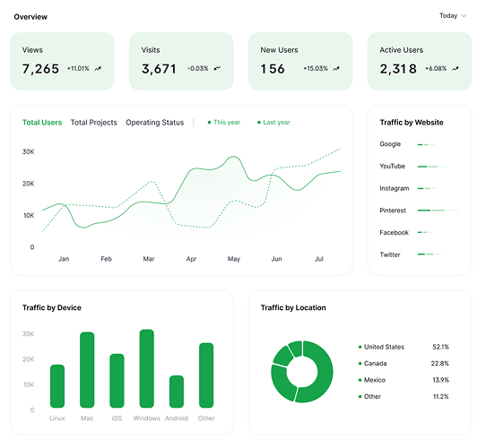Viewport: 486px width, 448px height.
Task: Click the Active Users trend arrow icon
Action: click(456, 68)
